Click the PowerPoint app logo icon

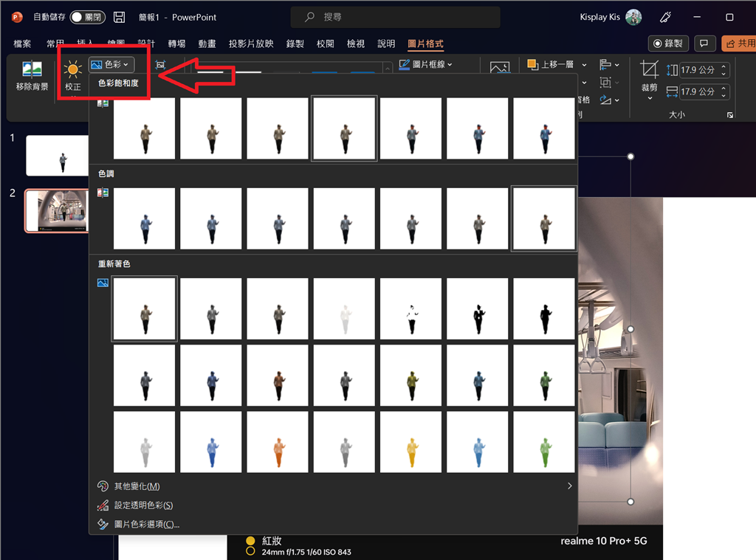[17, 18]
